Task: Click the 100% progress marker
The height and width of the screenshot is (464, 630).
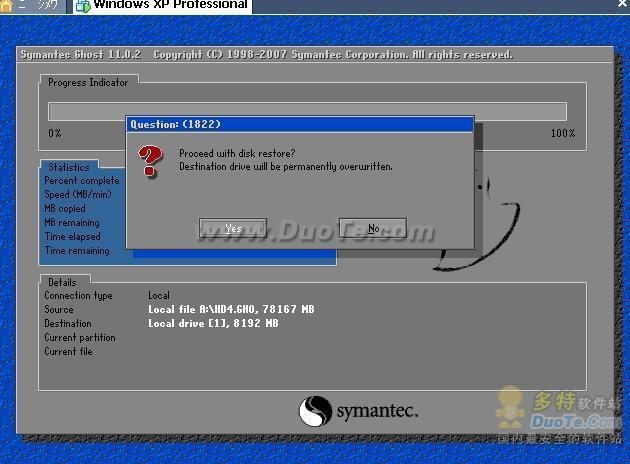Action: tap(562, 133)
